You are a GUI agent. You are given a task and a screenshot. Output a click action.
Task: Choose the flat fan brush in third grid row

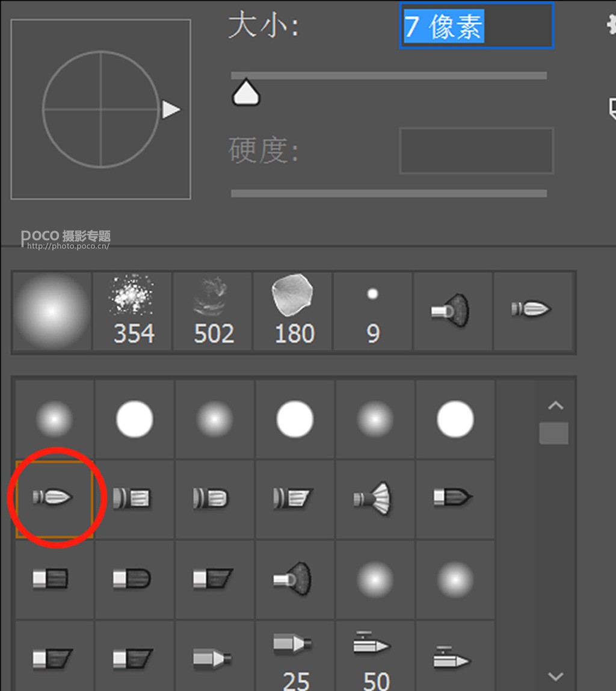[295, 580]
